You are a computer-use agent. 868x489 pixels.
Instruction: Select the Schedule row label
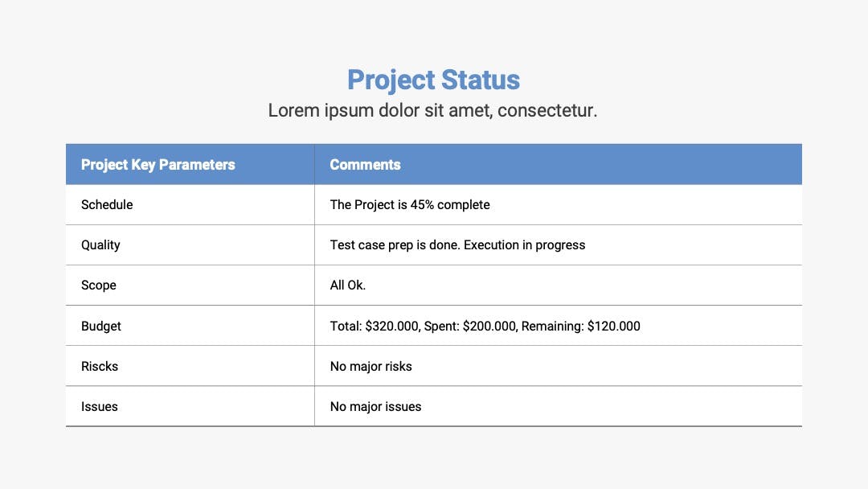coord(107,205)
